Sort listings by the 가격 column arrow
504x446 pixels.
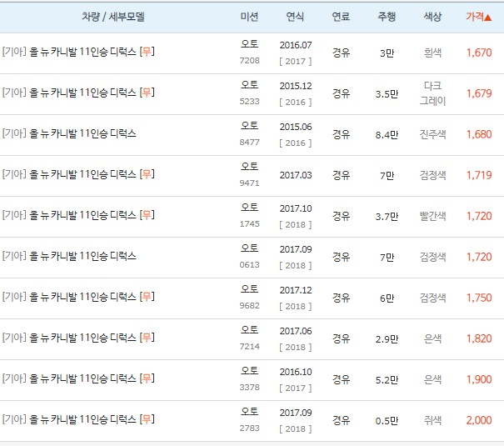487,17
